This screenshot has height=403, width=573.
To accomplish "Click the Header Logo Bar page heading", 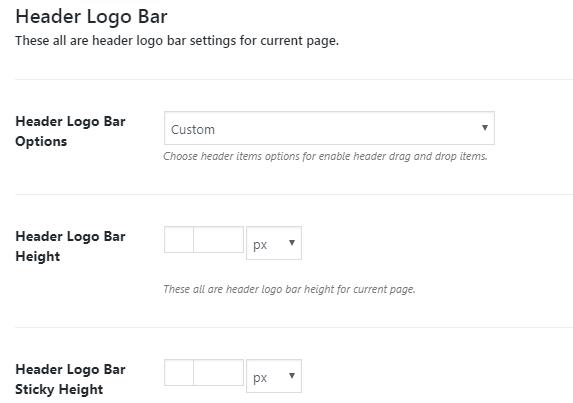I will pyautogui.click(x=91, y=17).
